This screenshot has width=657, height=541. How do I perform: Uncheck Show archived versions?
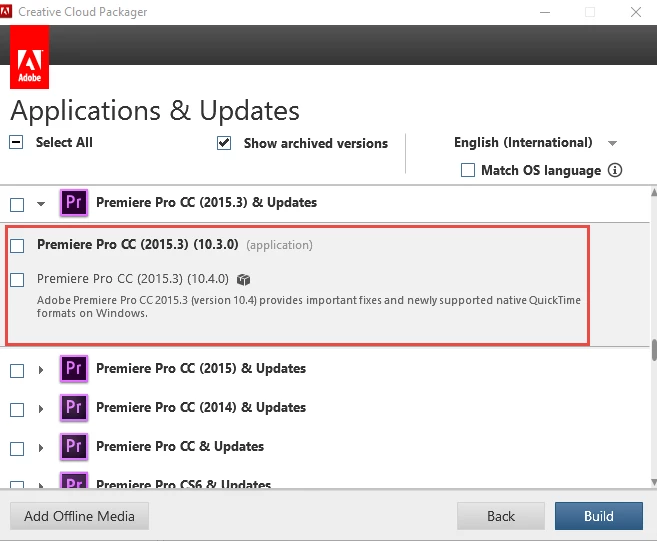click(x=224, y=143)
